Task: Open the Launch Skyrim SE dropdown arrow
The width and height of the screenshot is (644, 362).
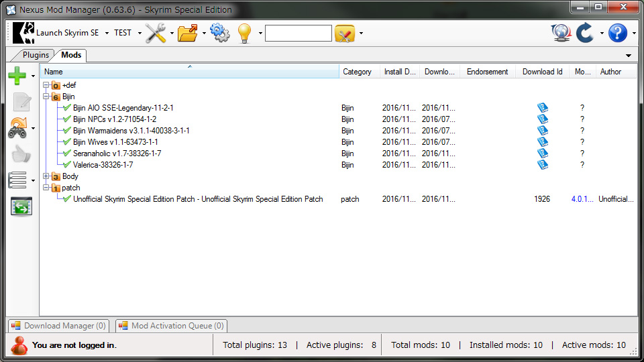Action: click(107, 33)
